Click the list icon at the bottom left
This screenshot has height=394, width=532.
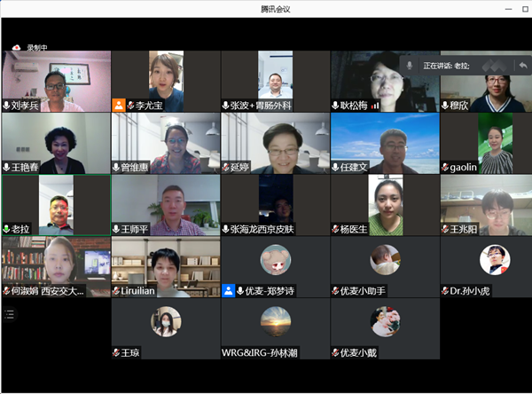[x=10, y=313]
